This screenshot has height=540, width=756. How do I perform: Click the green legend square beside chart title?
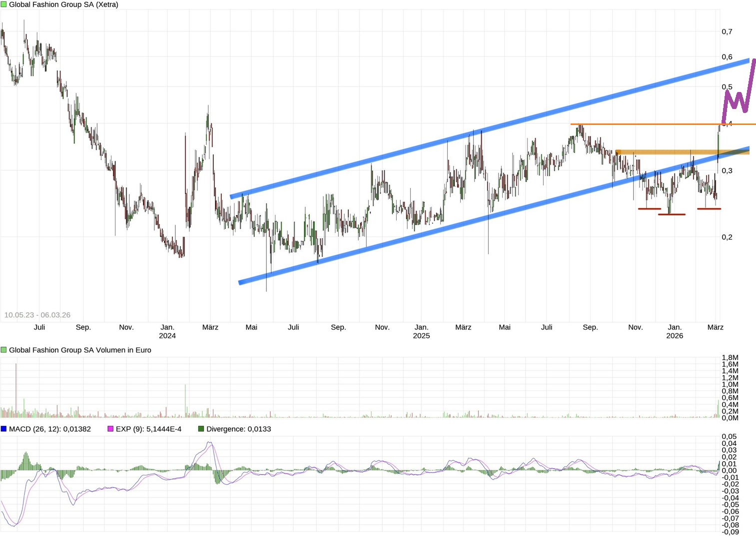click(x=4, y=4)
